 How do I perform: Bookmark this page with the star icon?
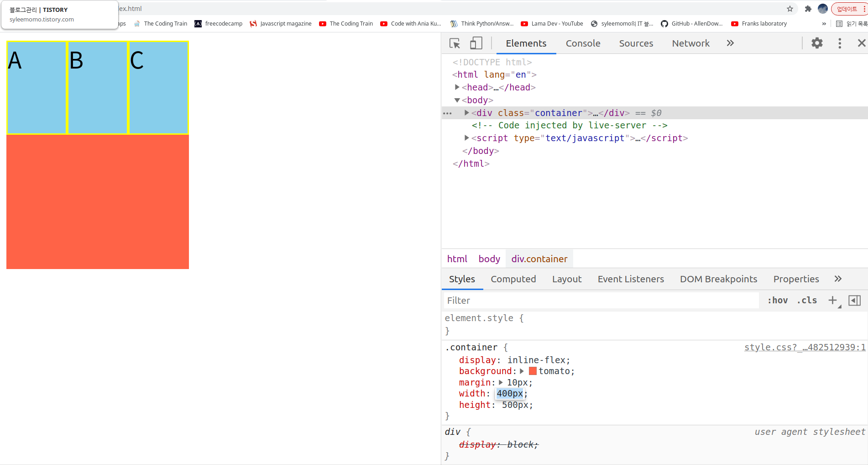[790, 9]
